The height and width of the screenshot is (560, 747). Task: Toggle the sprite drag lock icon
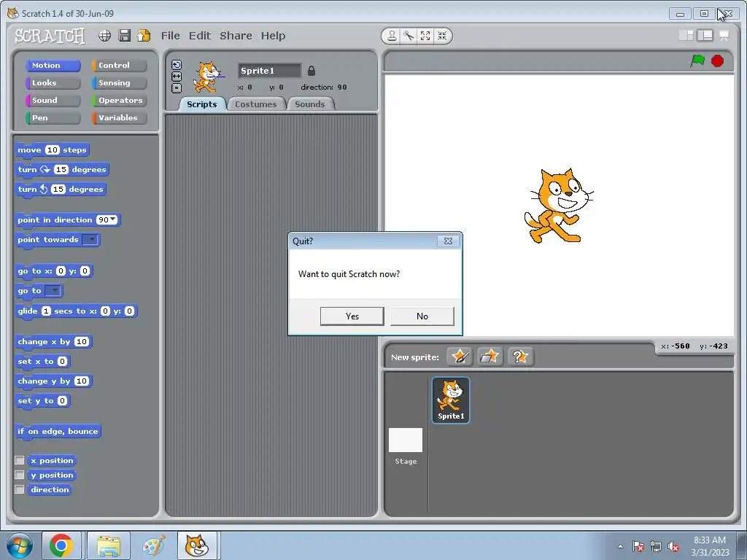311,71
